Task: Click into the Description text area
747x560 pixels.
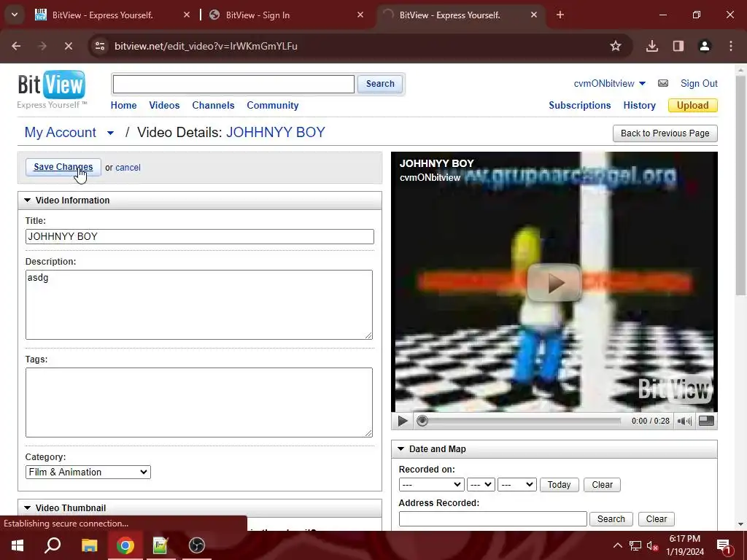Action: 199,305
